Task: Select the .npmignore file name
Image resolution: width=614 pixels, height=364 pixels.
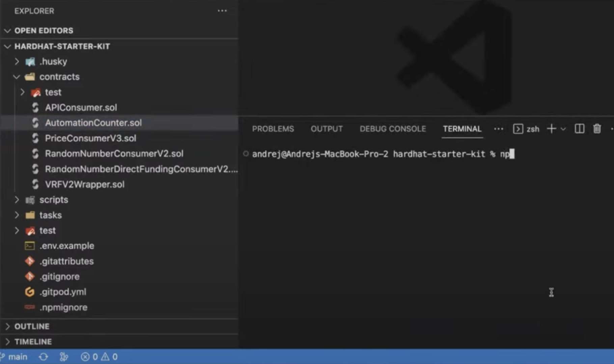Action: [63, 307]
